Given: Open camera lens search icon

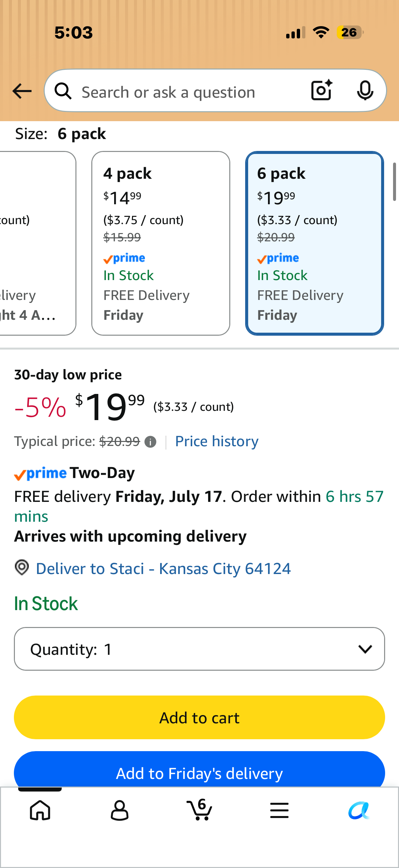Looking at the screenshot, I should coord(322,90).
